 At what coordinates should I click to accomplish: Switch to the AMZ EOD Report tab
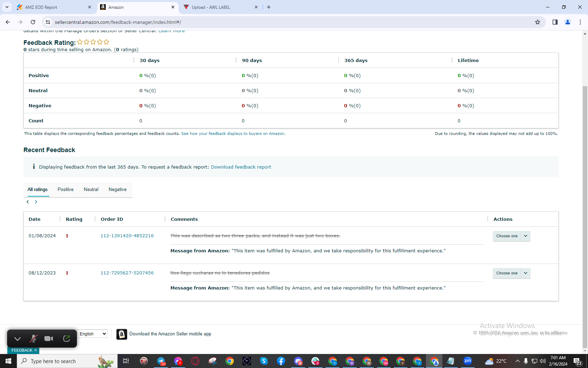[54, 7]
